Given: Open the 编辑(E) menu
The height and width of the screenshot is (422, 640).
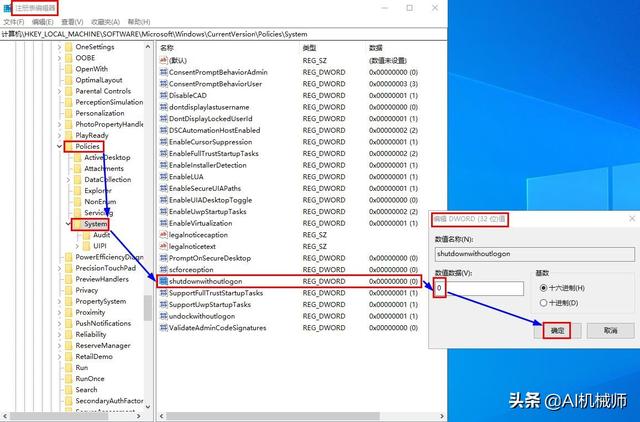Looking at the screenshot, I should (42, 22).
